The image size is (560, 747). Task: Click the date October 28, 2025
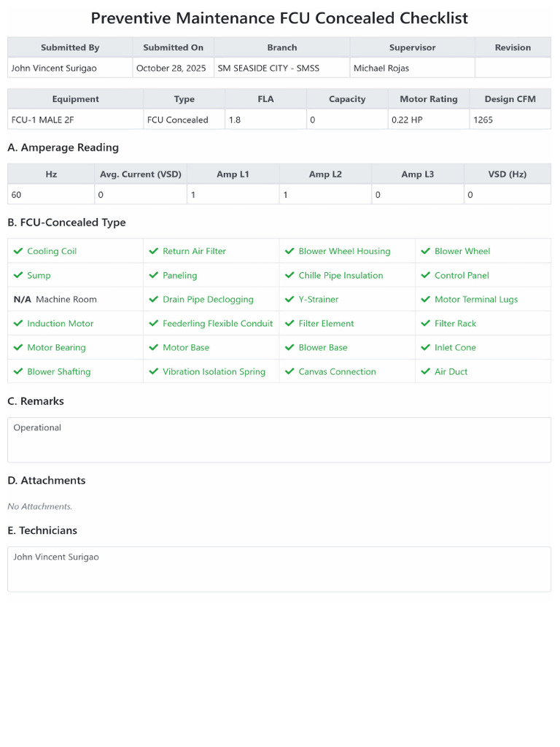click(x=171, y=68)
